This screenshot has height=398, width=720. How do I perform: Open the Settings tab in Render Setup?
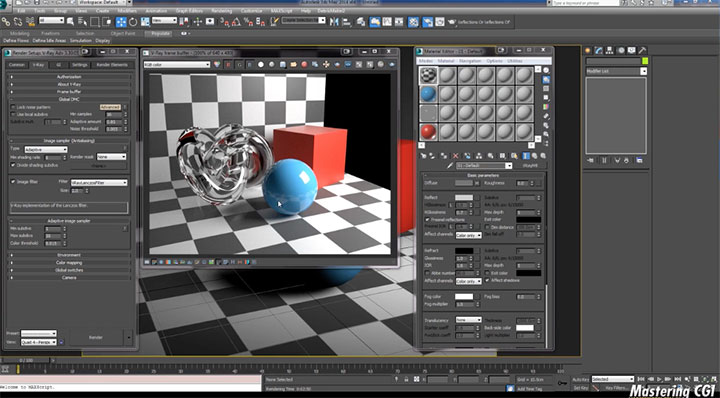point(80,65)
